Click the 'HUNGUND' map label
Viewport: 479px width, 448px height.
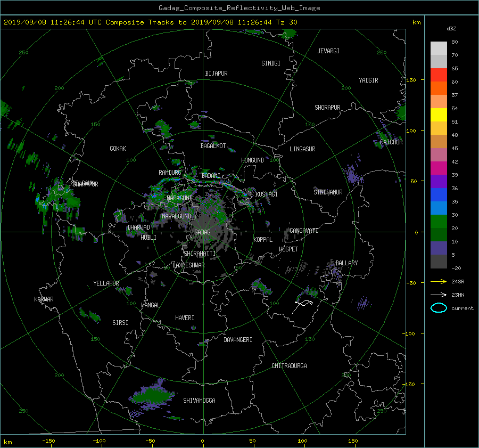point(252,160)
